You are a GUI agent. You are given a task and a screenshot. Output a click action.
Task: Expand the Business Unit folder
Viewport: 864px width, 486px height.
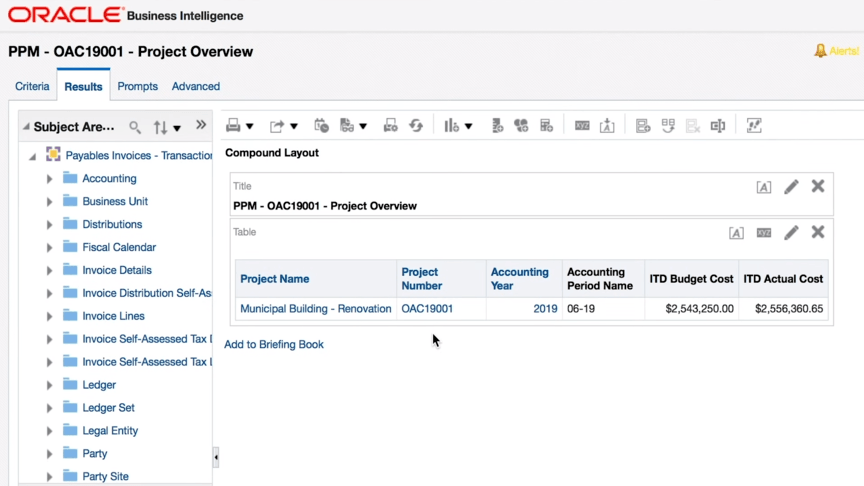tap(49, 202)
